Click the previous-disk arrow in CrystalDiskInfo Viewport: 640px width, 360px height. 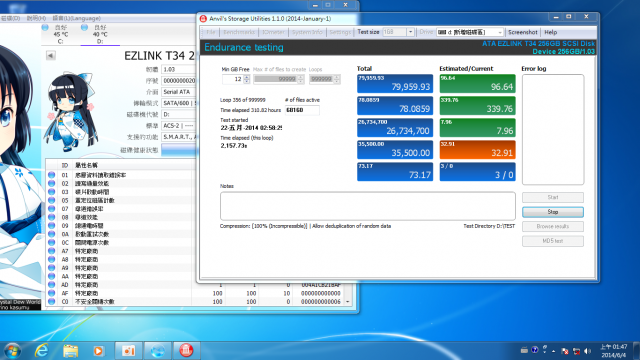pyautogui.click(x=51, y=55)
